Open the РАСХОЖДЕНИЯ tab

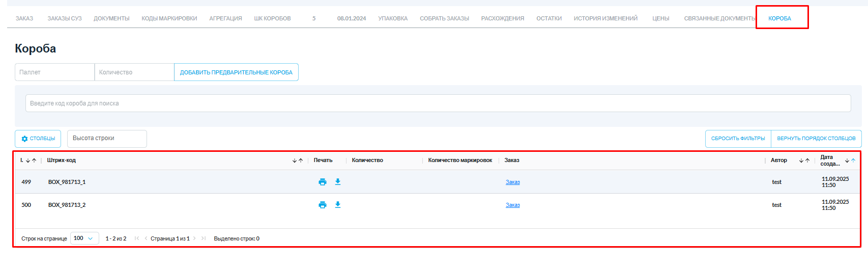pyautogui.click(x=503, y=18)
